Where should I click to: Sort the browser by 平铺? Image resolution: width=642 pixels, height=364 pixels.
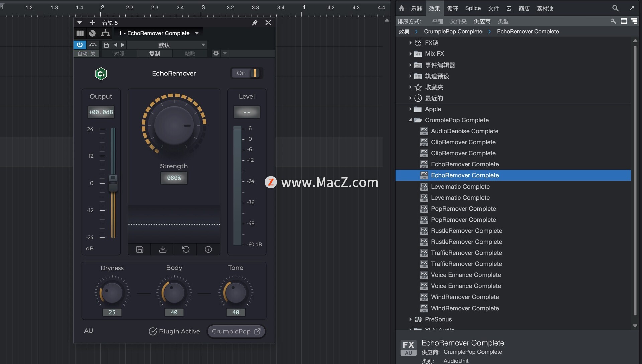tap(438, 21)
